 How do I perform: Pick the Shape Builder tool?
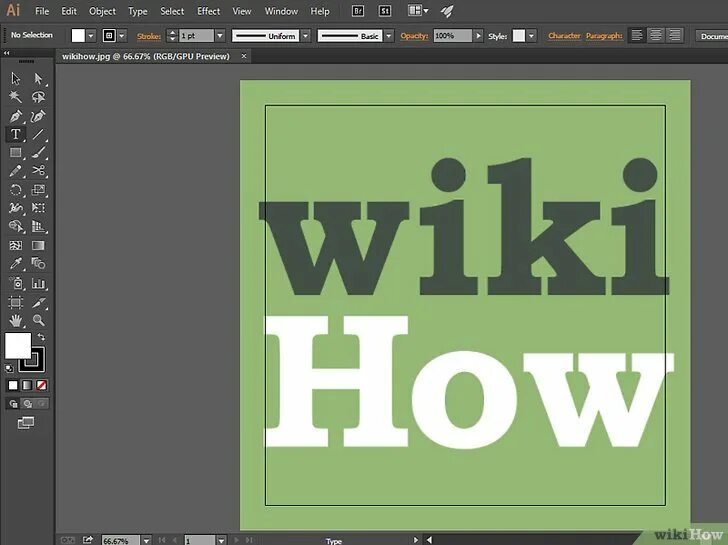click(15, 227)
